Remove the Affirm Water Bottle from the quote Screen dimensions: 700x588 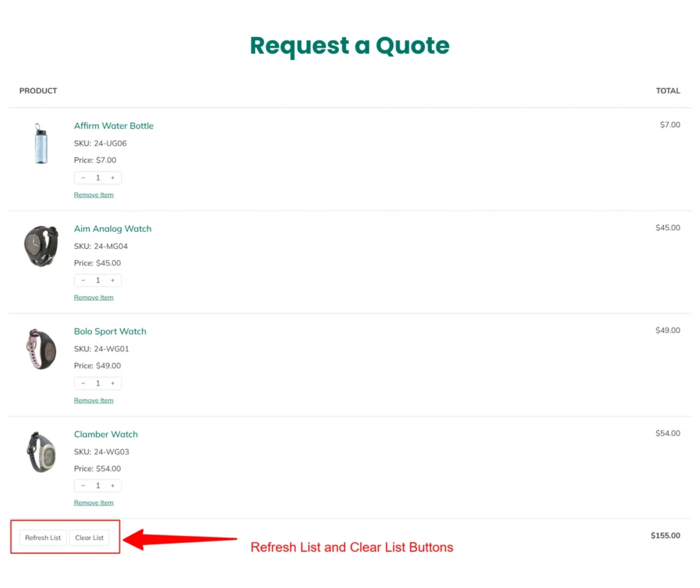[94, 194]
